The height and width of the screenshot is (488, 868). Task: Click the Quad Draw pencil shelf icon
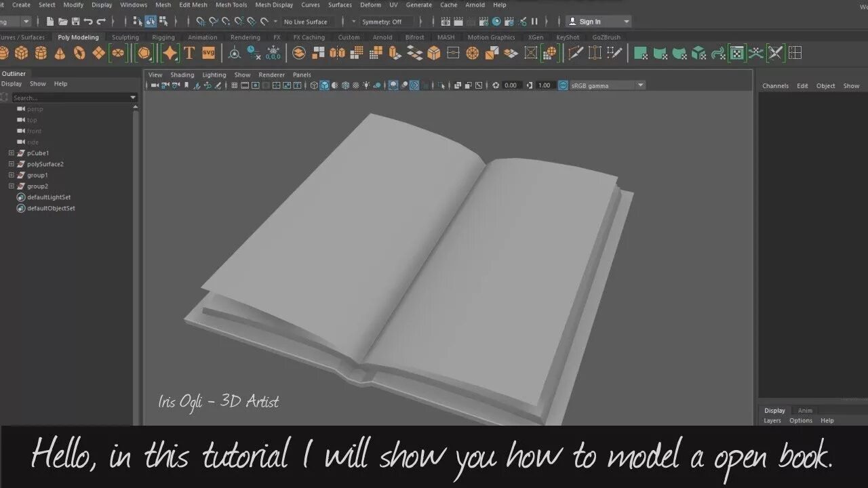click(x=614, y=53)
